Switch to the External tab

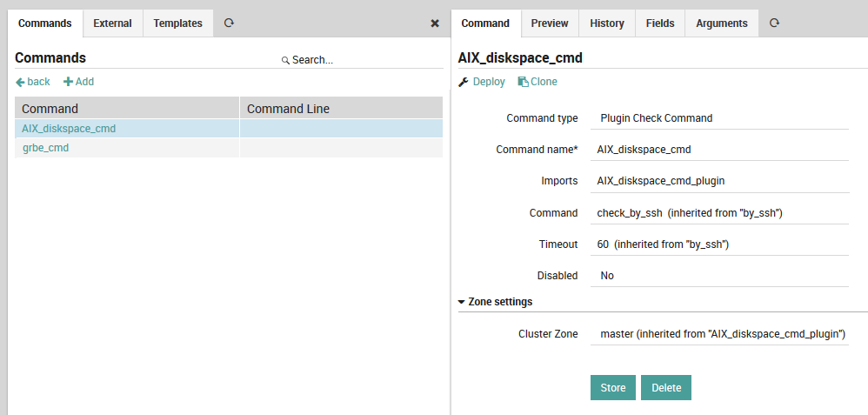(x=112, y=23)
